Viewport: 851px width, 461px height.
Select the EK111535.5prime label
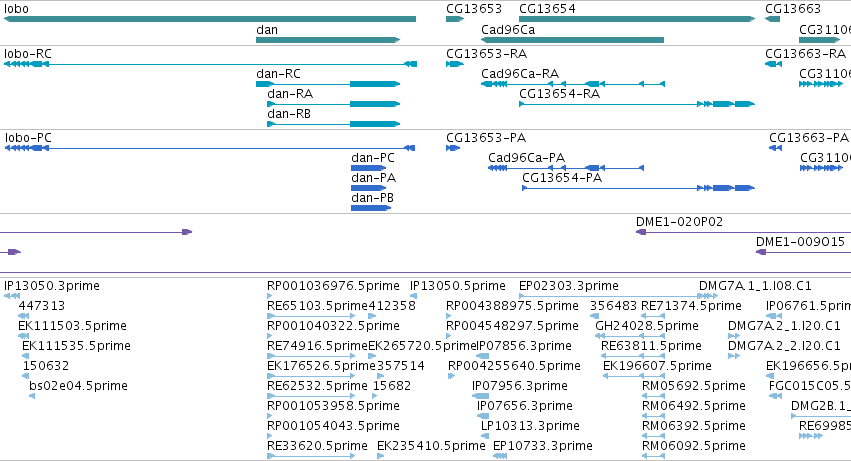point(76,346)
